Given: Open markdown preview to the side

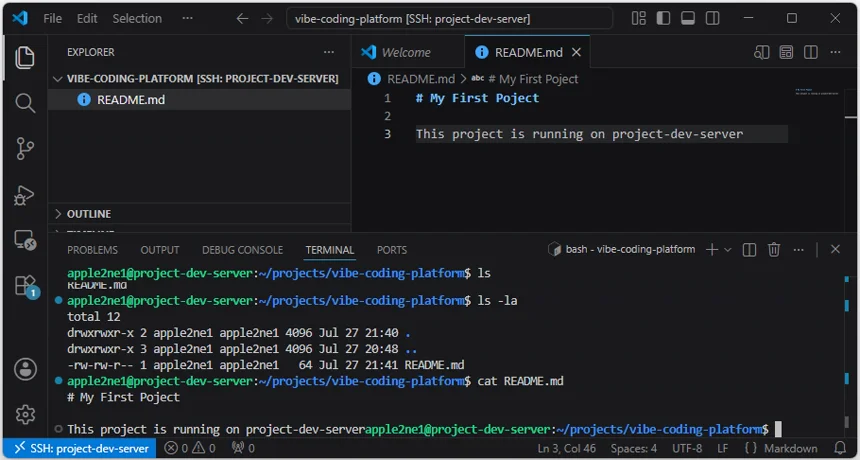Looking at the screenshot, I should click(786, 52).
